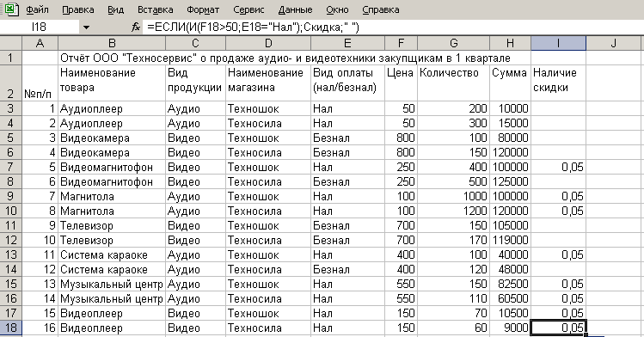Select column H header
644x337 pixels.
pyautogui.click(x=510, y=43)
